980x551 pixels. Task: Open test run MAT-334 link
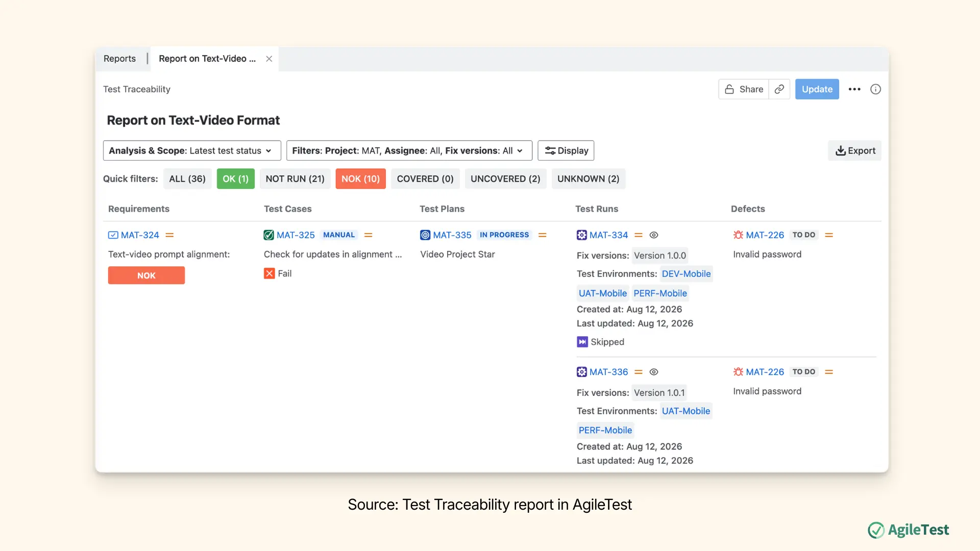coord(608,235)
